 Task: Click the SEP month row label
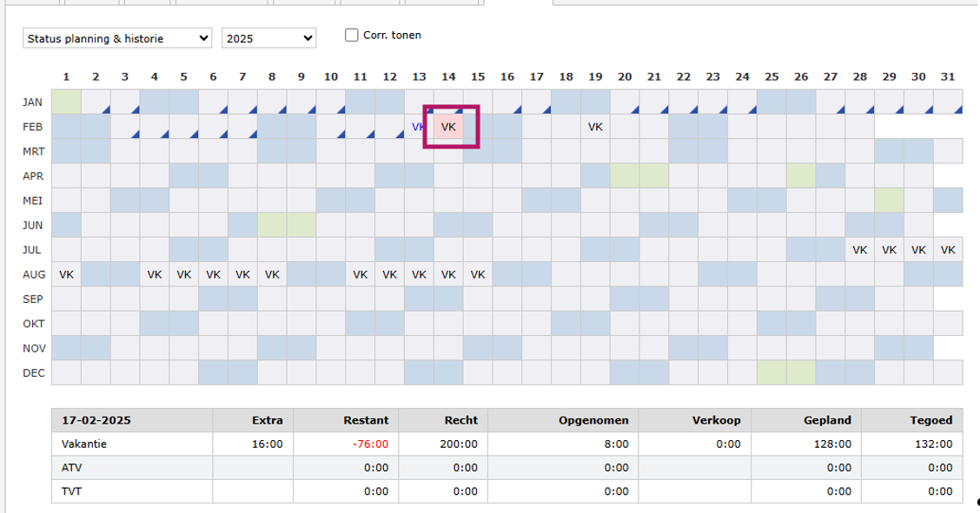tap(33, 299)
